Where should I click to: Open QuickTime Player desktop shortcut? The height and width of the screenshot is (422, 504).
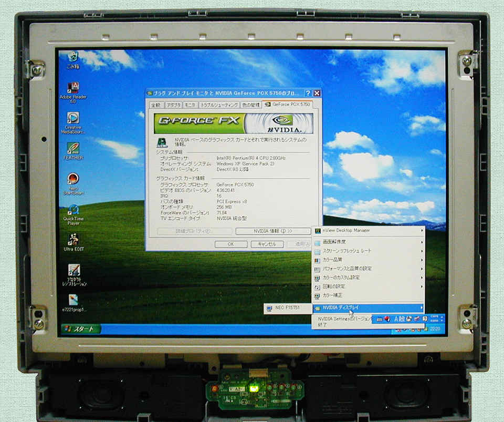point(73,215)
